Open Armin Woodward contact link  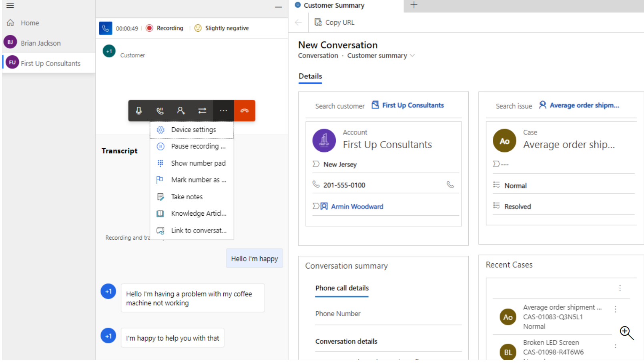(x=357, y=207)
